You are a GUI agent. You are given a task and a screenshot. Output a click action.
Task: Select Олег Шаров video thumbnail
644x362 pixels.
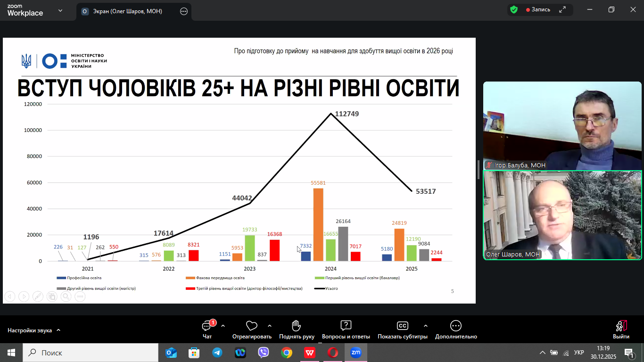[x=562, y=215]
